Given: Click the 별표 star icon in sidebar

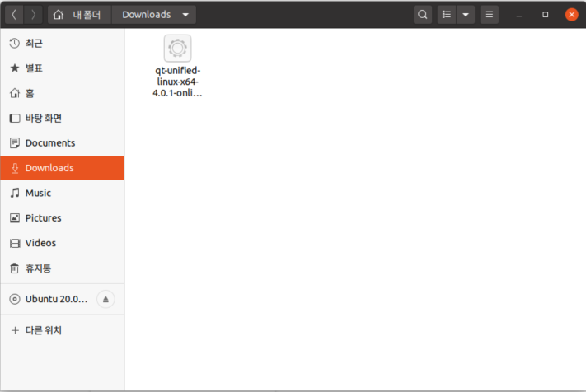Looking at the screenshot, I should tap(14, 68).
